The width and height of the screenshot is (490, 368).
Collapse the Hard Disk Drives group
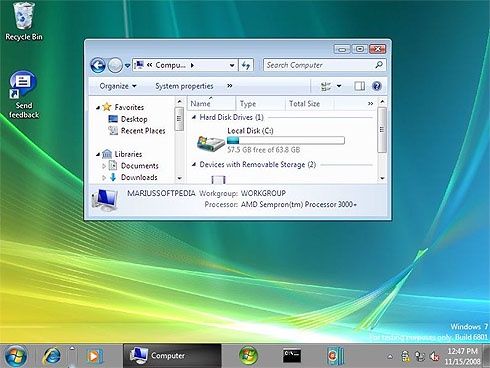click(194, 117)
